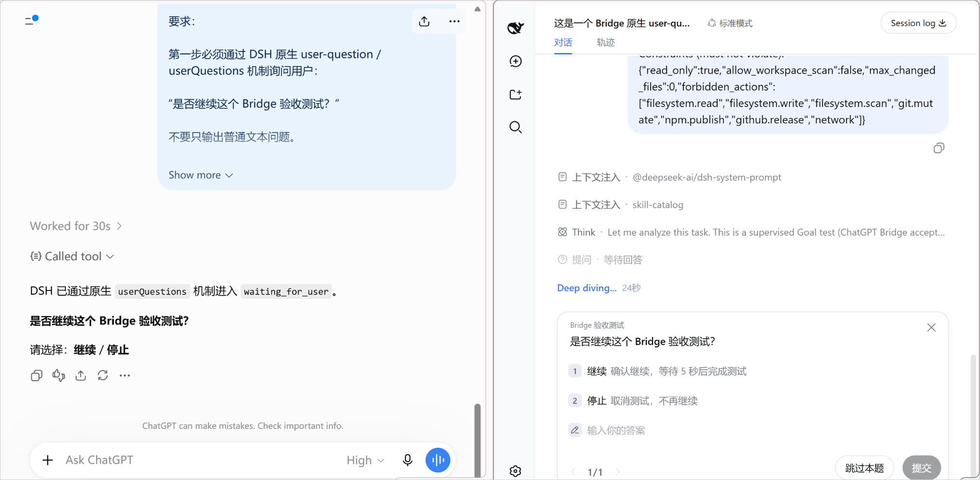Select option 1 继续
This screenshot has height=480, width=980.
click(753, 371)
